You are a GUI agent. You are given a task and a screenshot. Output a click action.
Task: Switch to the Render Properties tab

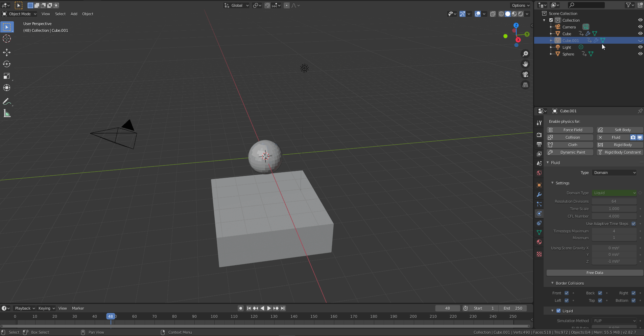[539, 135]
